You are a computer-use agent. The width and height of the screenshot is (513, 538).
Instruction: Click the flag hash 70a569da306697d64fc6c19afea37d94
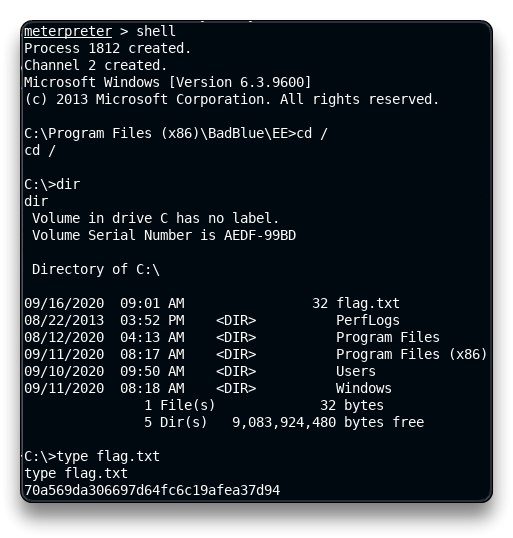[152, 490]
